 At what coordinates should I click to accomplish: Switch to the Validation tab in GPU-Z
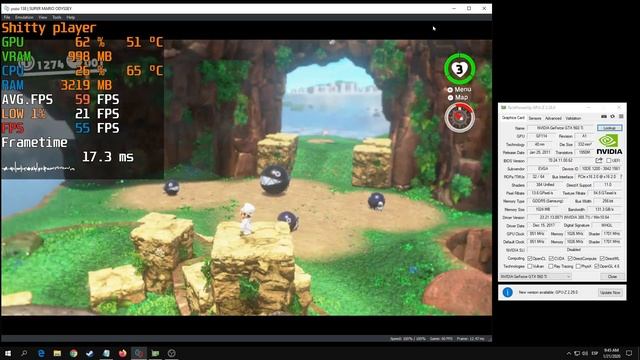tap(573, 118)
